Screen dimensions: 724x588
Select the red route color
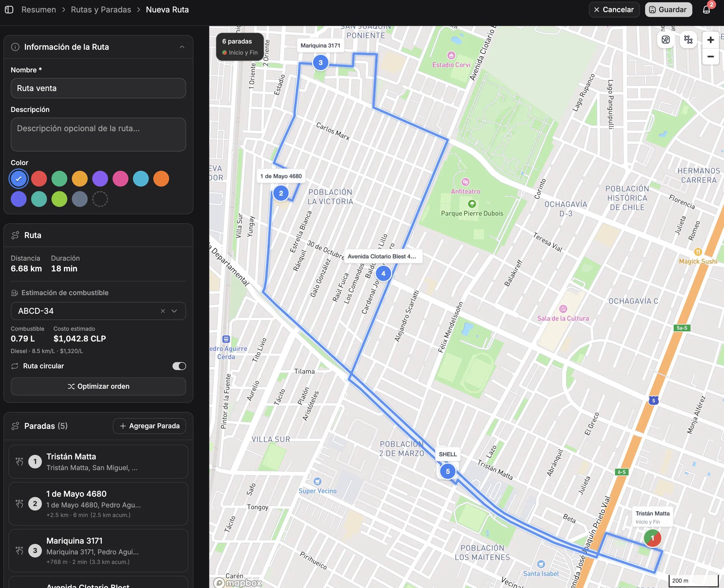click(39, 179)
